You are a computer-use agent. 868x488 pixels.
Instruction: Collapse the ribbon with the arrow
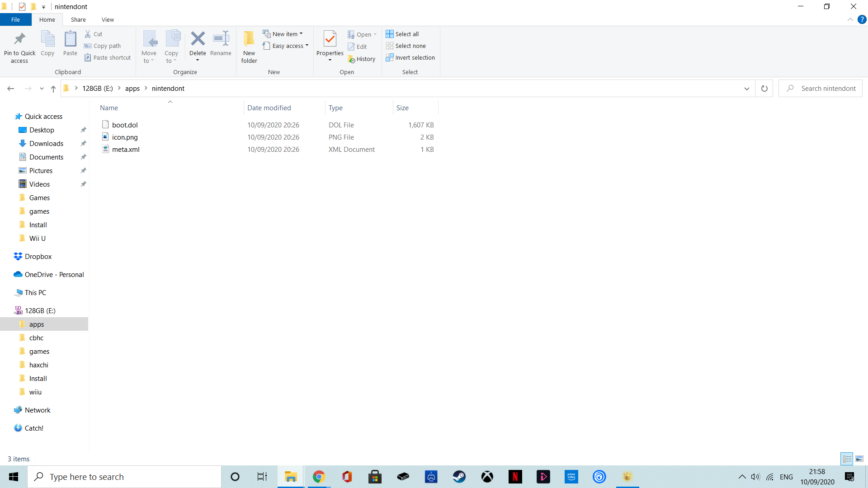click(x=850, y=19)
